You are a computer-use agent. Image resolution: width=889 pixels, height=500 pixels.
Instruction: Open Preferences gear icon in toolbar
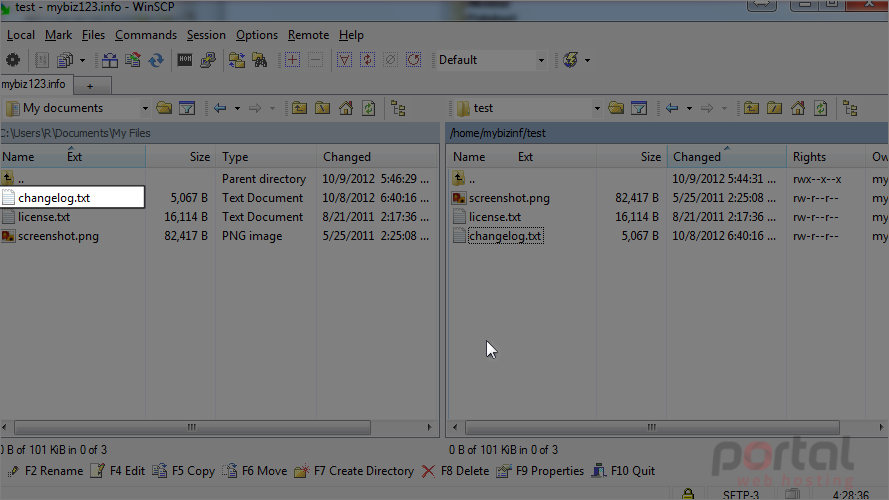[12, 60]
